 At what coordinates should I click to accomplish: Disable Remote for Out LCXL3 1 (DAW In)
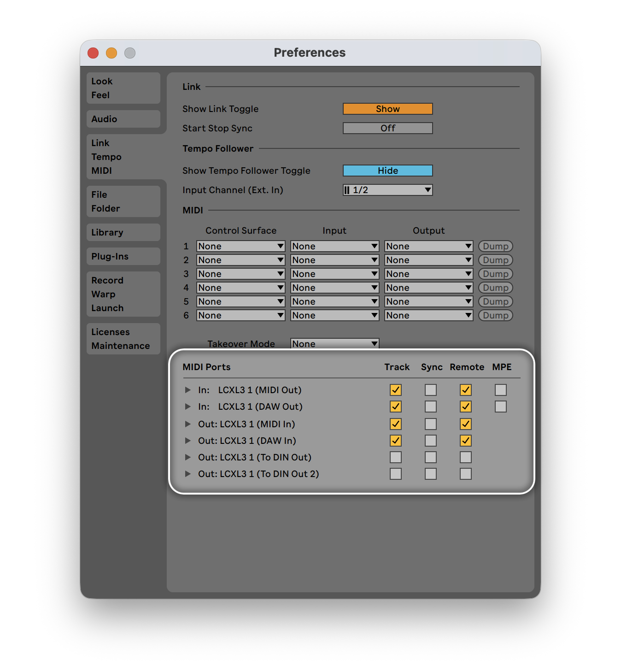(466, 441)
